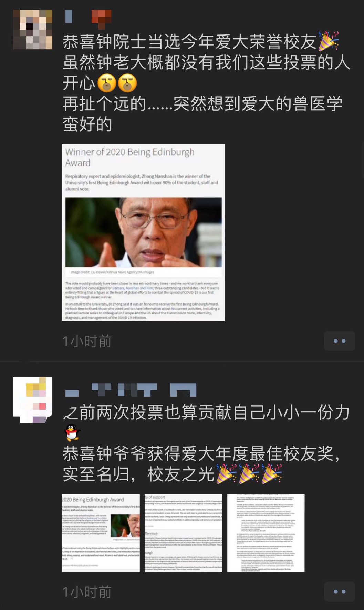Select the text 恭喜钟爷爷获得爱大年度最佳校友奖

click(198, 453)
